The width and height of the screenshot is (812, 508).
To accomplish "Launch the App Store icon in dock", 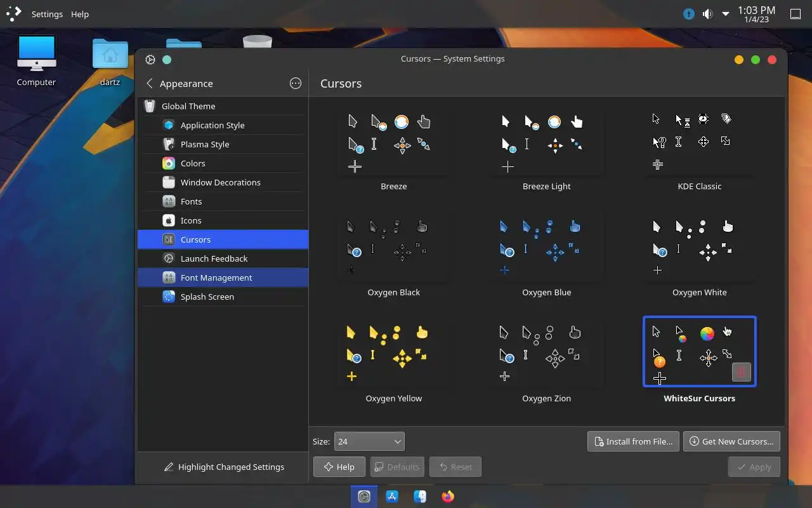I will [x=392, y=497].
